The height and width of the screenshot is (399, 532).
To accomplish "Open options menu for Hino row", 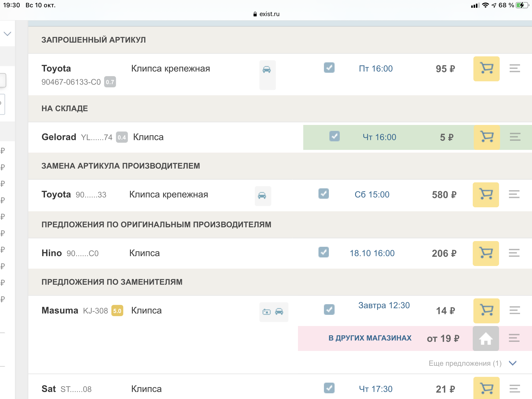I will 514,253.
